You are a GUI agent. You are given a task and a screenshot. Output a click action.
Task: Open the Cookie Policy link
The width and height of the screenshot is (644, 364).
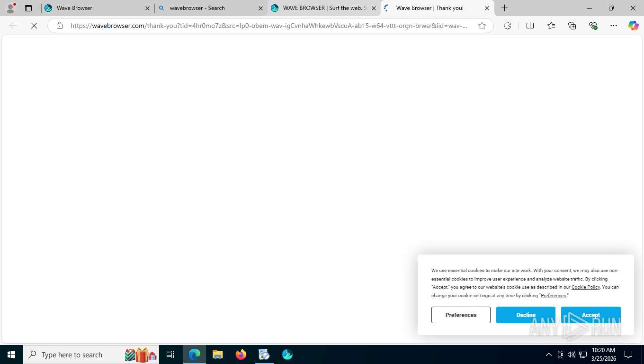tap(585, 287)
